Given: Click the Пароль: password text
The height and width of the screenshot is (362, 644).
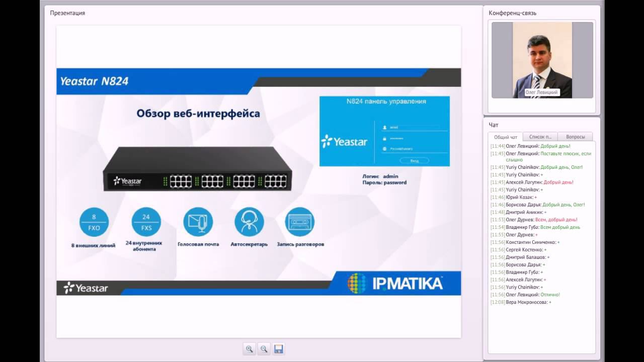Looking at the screenshot, I should click(x=384, y=183).
